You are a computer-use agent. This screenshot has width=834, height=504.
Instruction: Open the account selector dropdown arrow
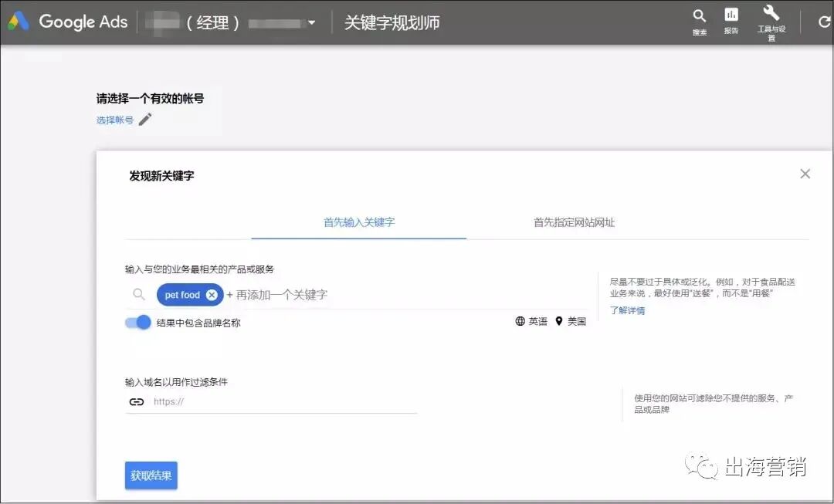pos(311,22)
